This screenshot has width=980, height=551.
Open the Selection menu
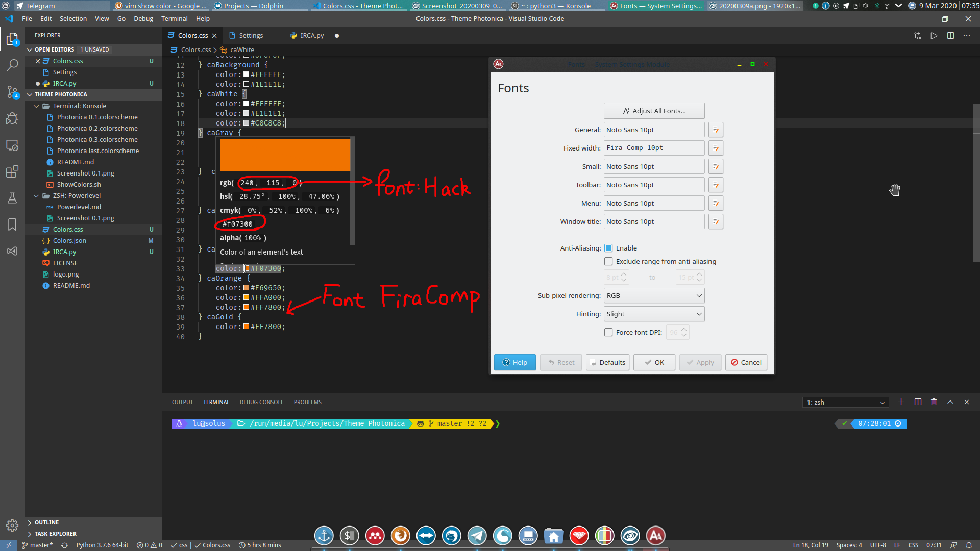pos(73,19)
